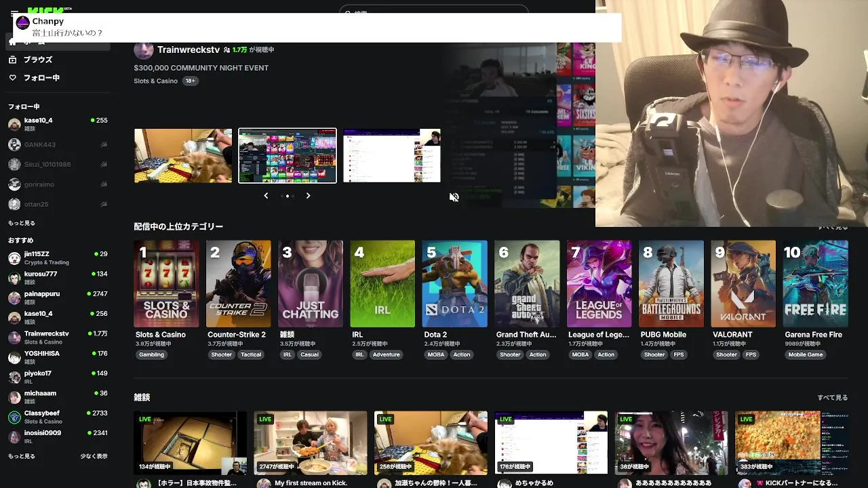Open Counter-Strike 2 category card
This screenshot has height=488, width=868.
[239, 283]
